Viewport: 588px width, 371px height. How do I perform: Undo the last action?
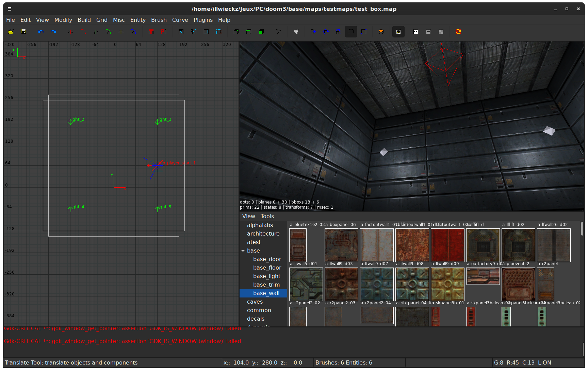click(x=41, y=32)
